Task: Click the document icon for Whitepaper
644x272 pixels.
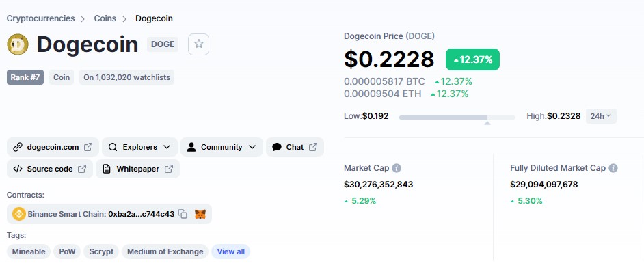Action: (107, 169)
